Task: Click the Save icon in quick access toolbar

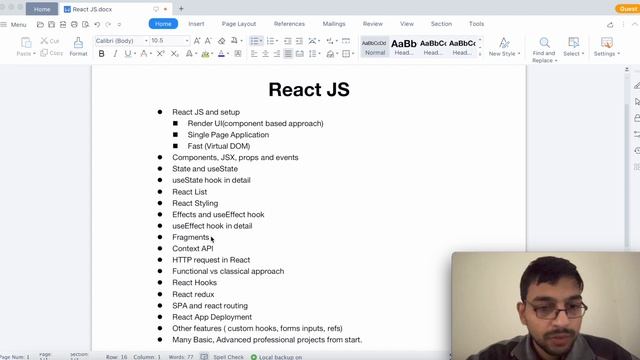Action: (51, 24)
